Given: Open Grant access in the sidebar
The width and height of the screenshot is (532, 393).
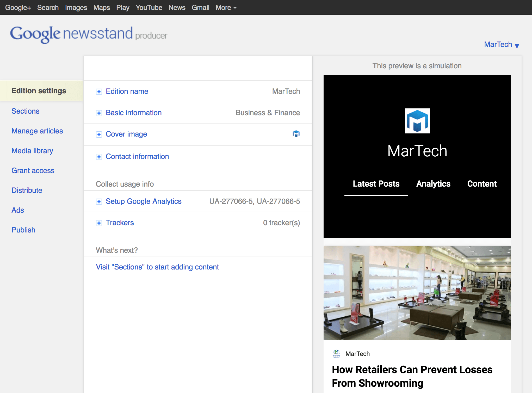Looking at the screenshot, I should [x=33, y=170].
